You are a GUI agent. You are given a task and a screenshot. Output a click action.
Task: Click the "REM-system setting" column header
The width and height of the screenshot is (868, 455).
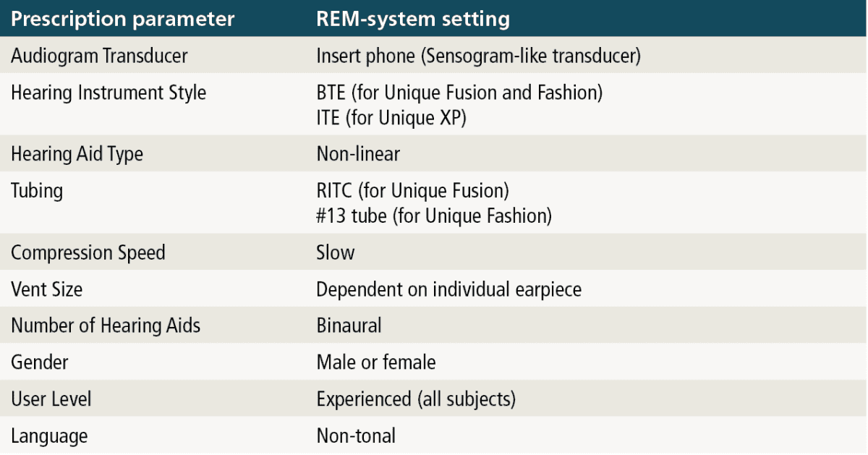click(x=413, y=19)
